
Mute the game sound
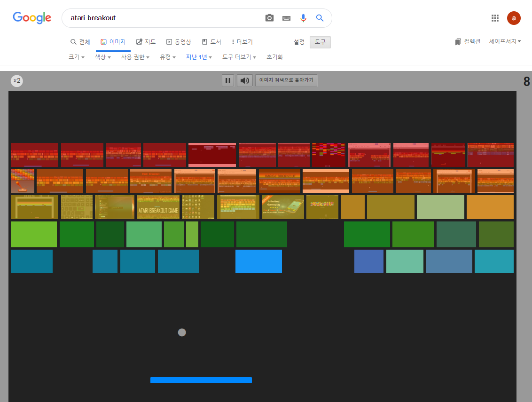pos(245,80)
